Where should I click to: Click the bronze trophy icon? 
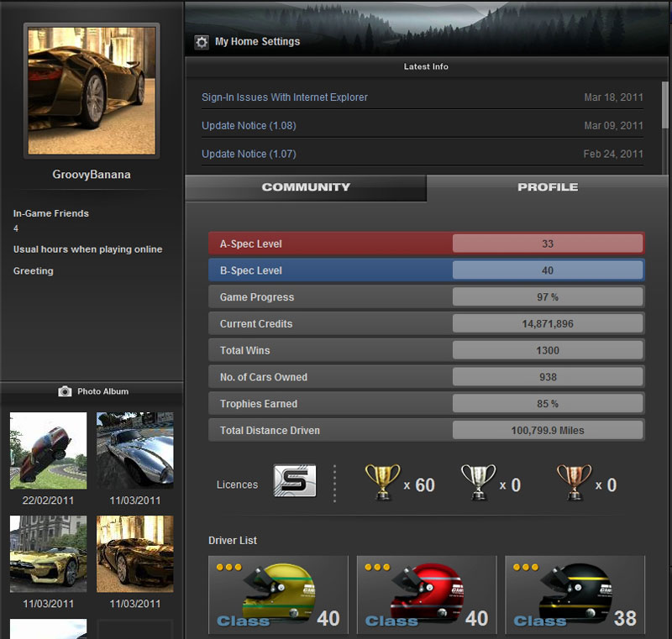tap(575, 482)
